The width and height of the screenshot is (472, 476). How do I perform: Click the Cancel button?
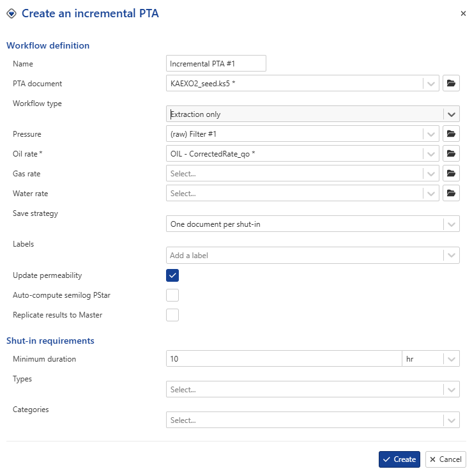pos(446,459)
